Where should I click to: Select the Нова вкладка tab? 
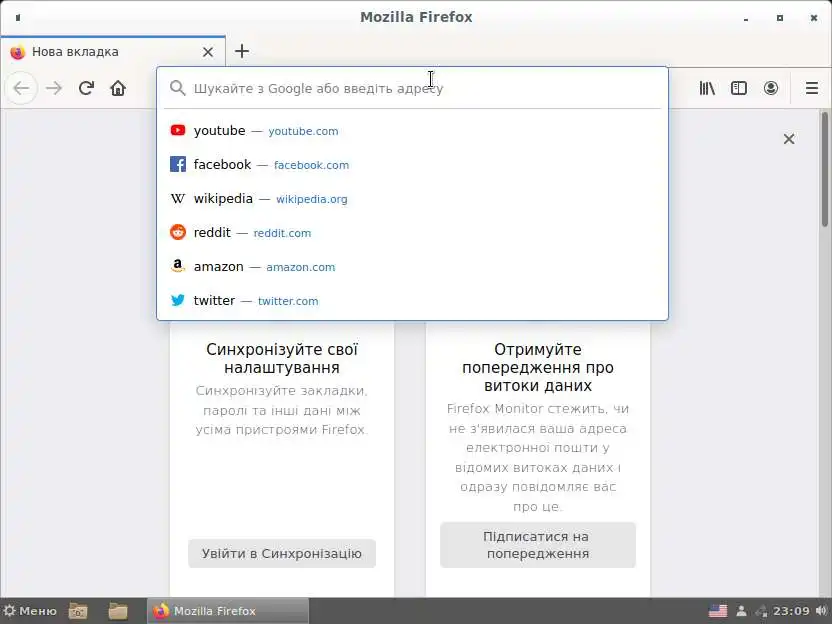[x=112, y=52]
